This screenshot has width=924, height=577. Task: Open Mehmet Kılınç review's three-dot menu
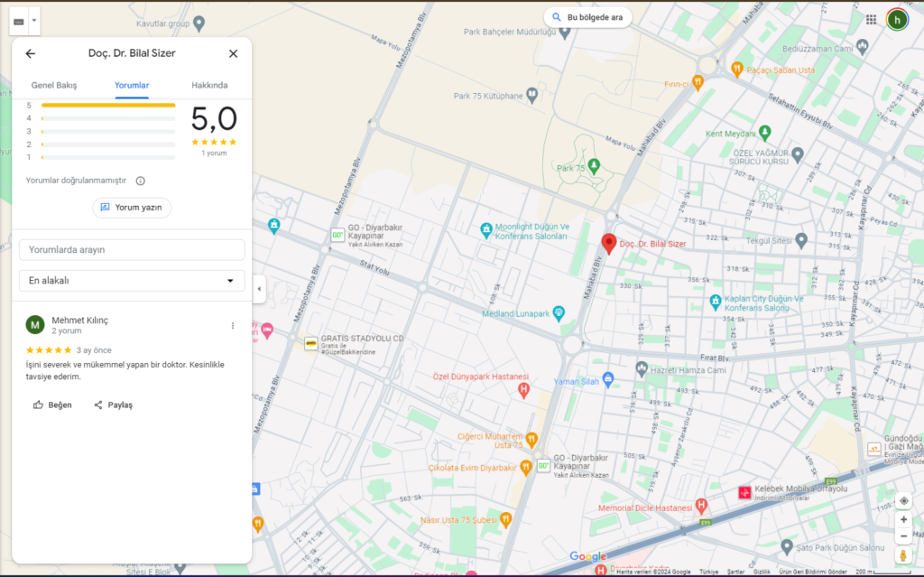tap(233, 326)
